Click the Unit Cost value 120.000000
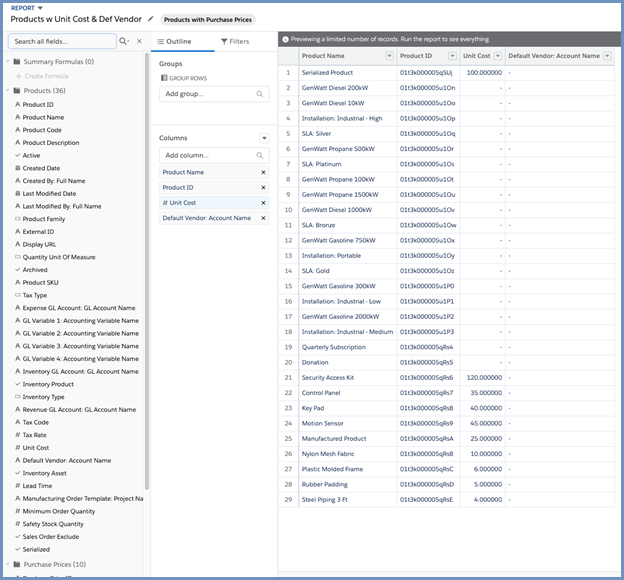 coord(484,378)
